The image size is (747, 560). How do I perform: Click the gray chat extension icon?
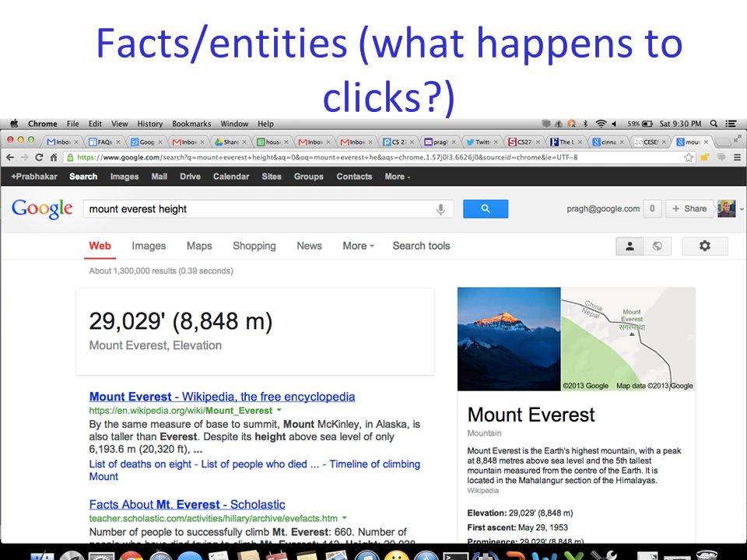(721, 157)
